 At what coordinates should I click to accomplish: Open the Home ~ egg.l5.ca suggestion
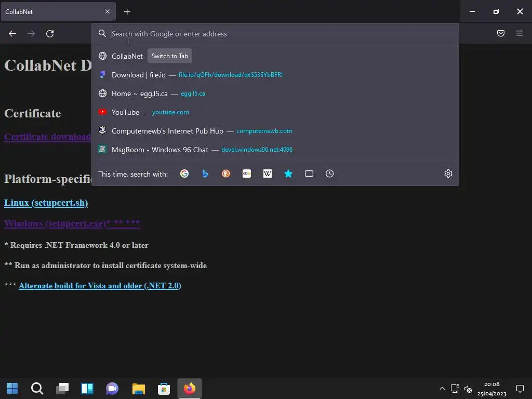pos(275,94)
